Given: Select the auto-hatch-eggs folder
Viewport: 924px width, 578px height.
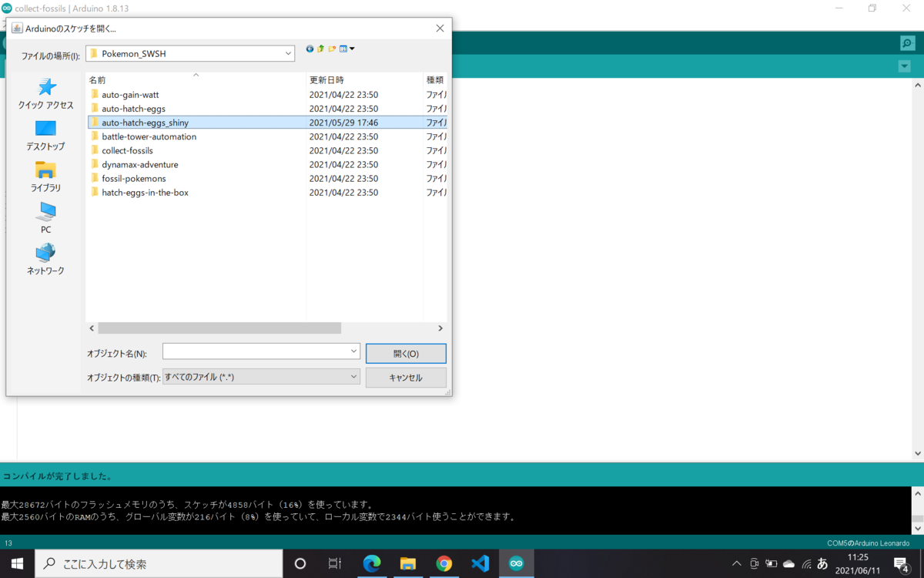Looking at the screenshot, I should coord(132,109).
